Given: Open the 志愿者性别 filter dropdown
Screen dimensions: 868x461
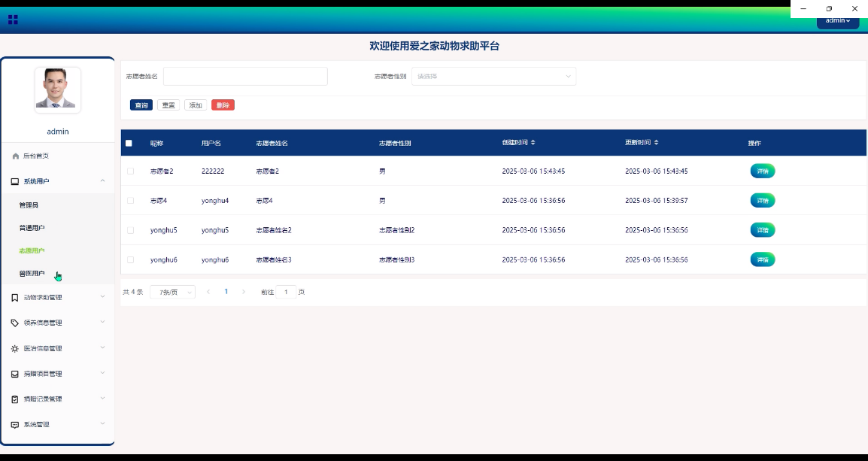Looking at the screenshot, I should click(x=494, y=76).
